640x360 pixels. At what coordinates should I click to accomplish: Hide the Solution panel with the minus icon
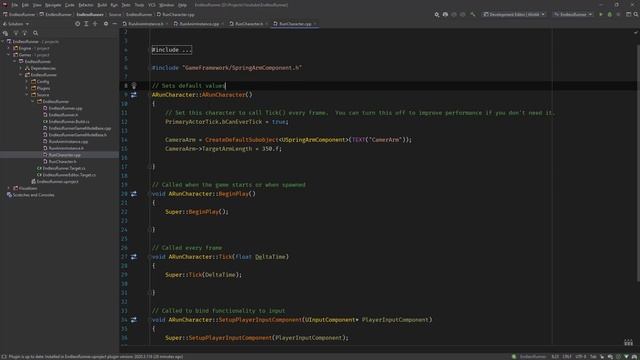click(x=115, y=24)
